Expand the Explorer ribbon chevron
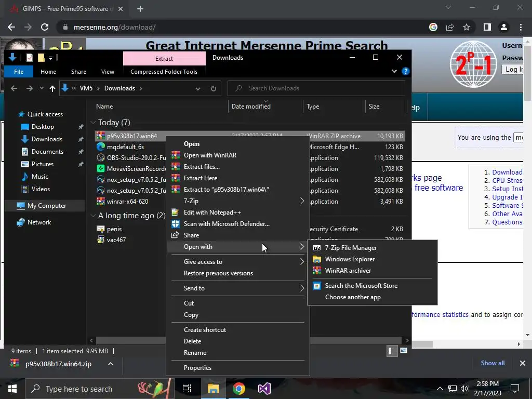This screenshot has width=532, height=399. (394, 71)
